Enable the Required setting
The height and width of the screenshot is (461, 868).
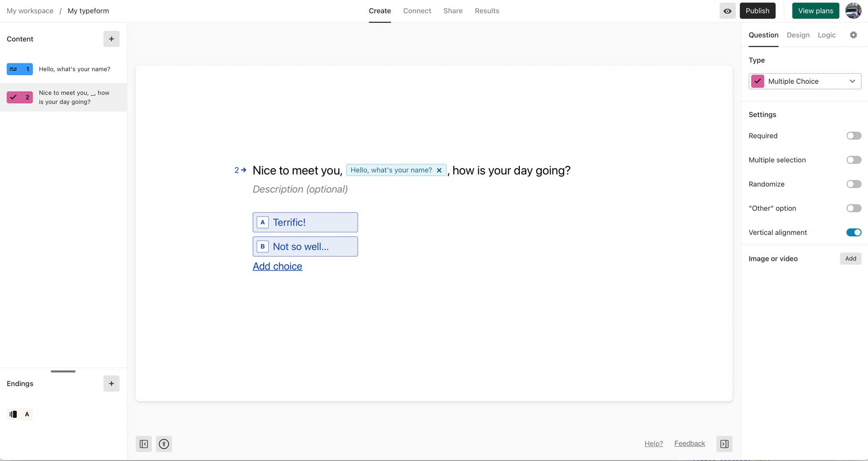tap(854, 136)
